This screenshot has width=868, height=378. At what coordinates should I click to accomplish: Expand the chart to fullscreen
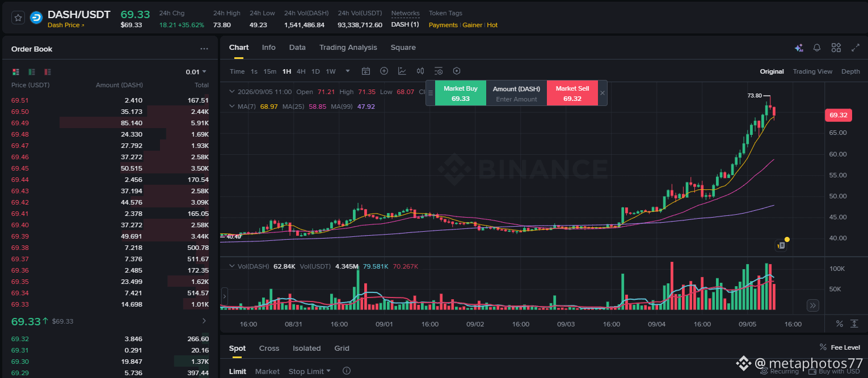[x=856, y=48]
